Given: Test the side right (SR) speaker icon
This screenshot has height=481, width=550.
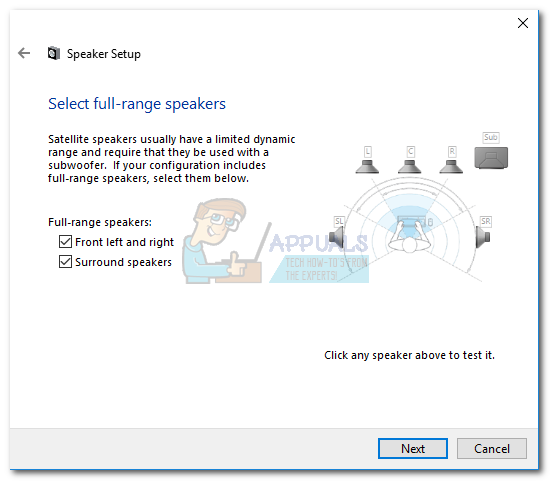Looking at the screenshot, I should pyautogui.click(x=483, y=238).
